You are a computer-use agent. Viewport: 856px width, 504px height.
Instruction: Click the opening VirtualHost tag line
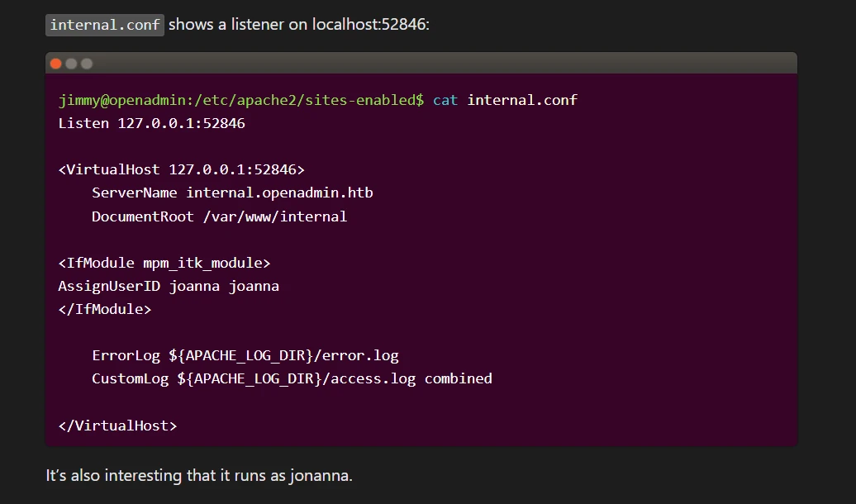coord(181,170)
